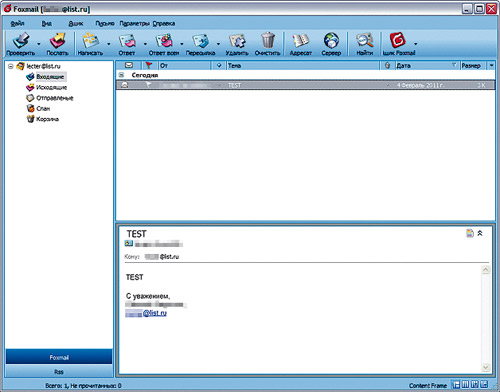Click the Послать (send) toolbar icon
The height and width of the screenshot is (392, 500).
[x=58, y=41]
